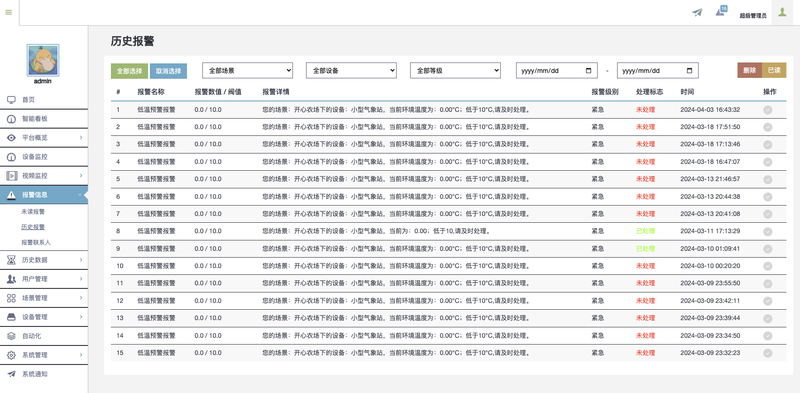
Task: Click 已处理 status dated 2024-03-10 01:09:41
Action: point(645,249)
